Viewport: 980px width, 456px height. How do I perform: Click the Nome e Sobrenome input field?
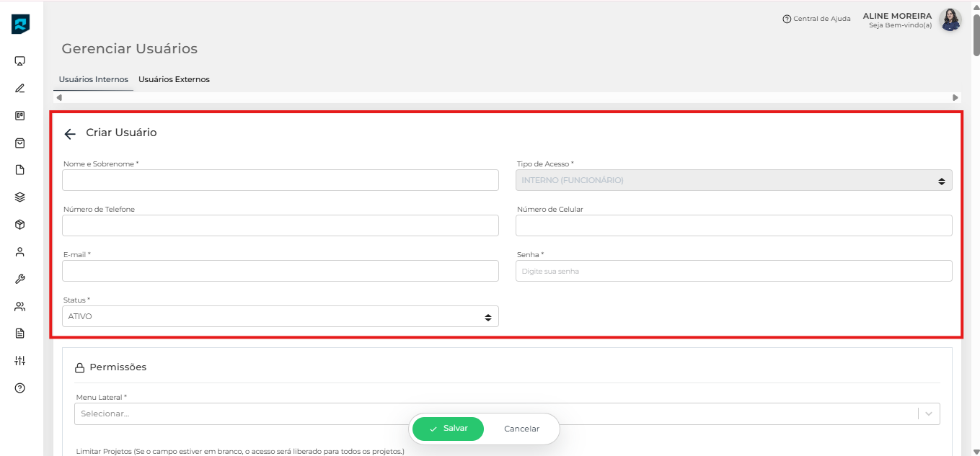pos(280,180)
